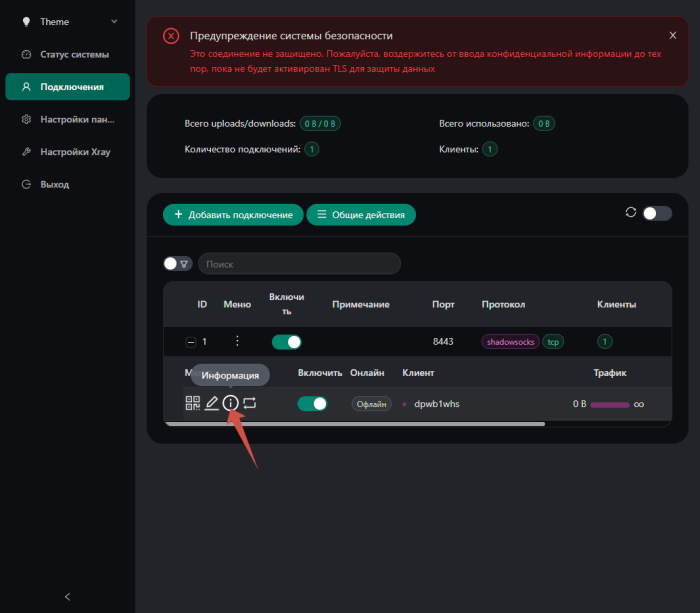The width and height of the screenshot is (700, 613).
Task: Toggle the filter switch beside search
Action: (x=177, y=264)
